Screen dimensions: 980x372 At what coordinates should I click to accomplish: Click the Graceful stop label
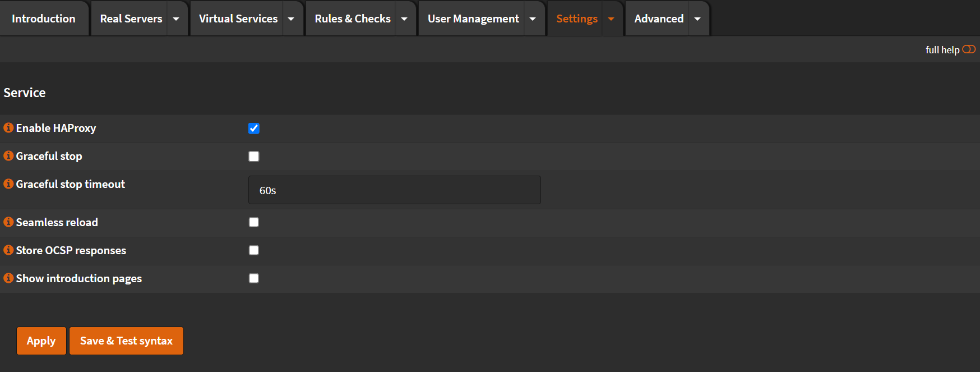click(x=49, y=156)
